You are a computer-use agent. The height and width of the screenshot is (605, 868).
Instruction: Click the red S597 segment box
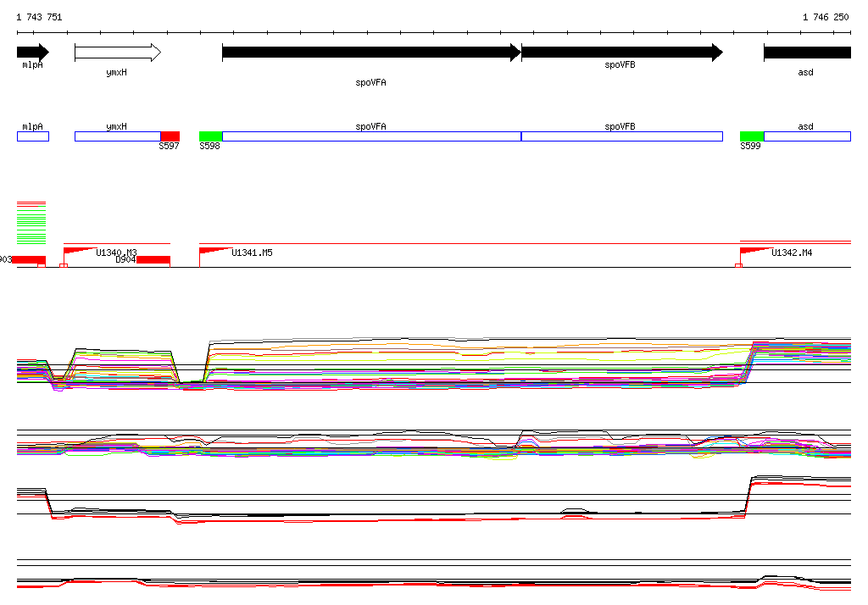pos(170,136)
